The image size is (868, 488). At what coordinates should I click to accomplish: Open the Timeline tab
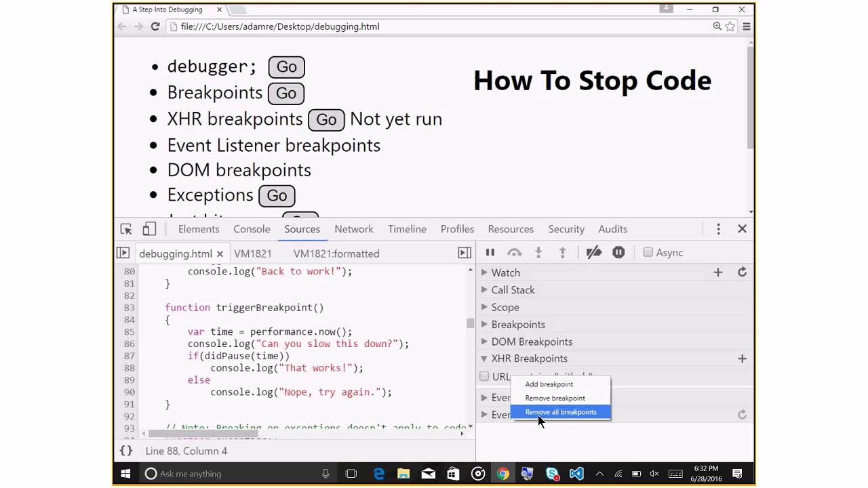(407, 229)
